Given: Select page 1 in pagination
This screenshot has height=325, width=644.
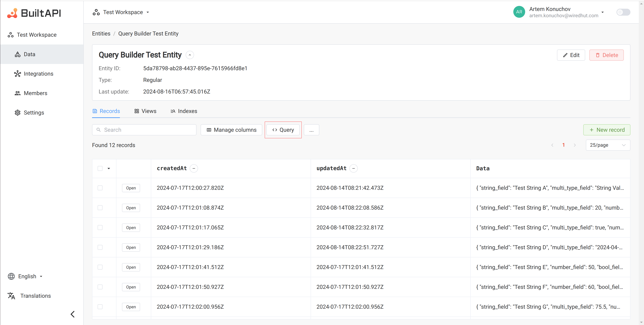Looking at the screenshot, I should (563, 145).
